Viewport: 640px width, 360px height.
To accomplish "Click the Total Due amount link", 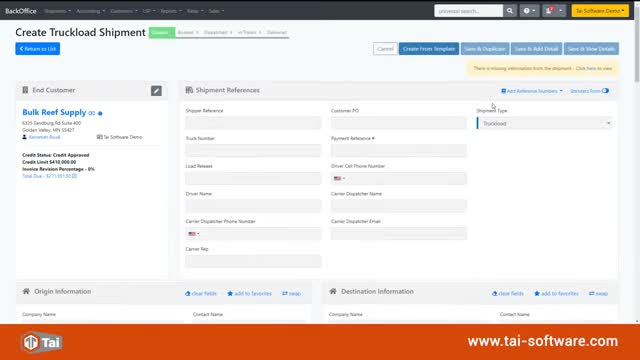I will (x=47, y=176).
